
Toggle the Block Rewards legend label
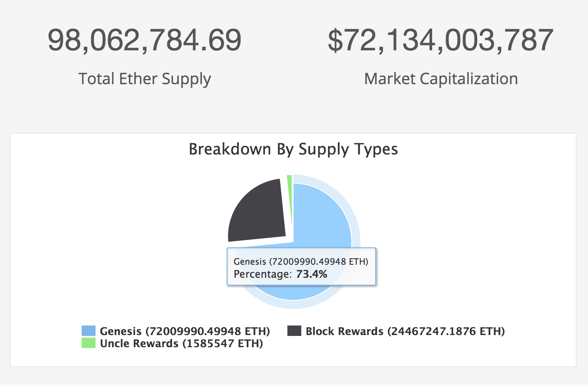(x=405, y=331)
